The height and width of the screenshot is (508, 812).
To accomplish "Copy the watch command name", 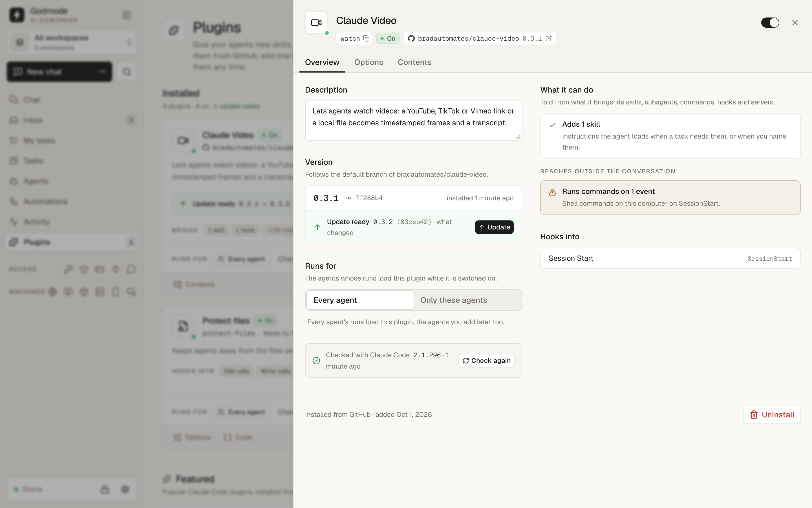I will (x=366, y=39).
